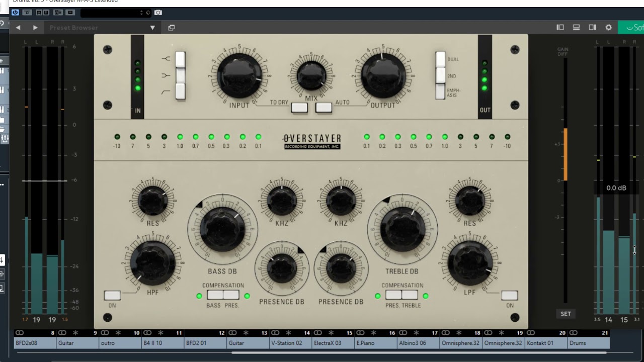
Task: Toggle the bottom panel layout icon
Action: (x=576, y=28)
